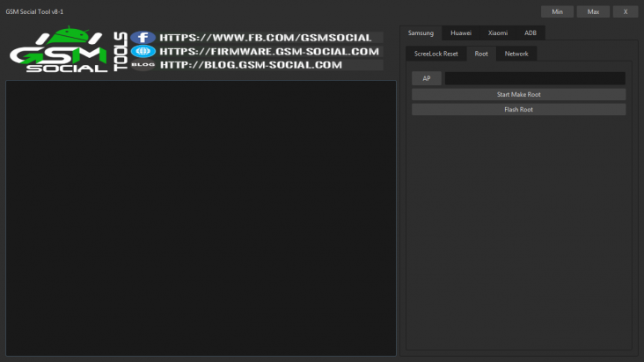Minimize window with the Min button

click(x=557, y=11)
